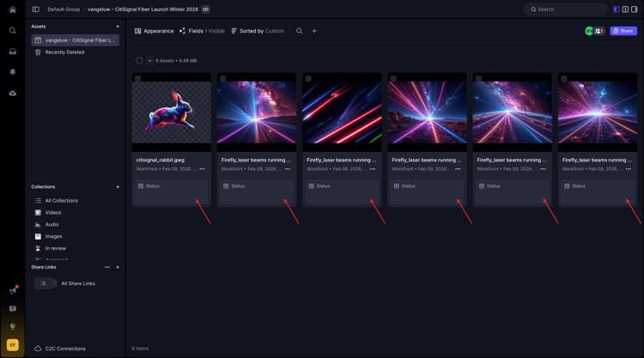Open C2C Connections
The height and width of the screenshot is (358, 644).
click(x=65, y=349)
